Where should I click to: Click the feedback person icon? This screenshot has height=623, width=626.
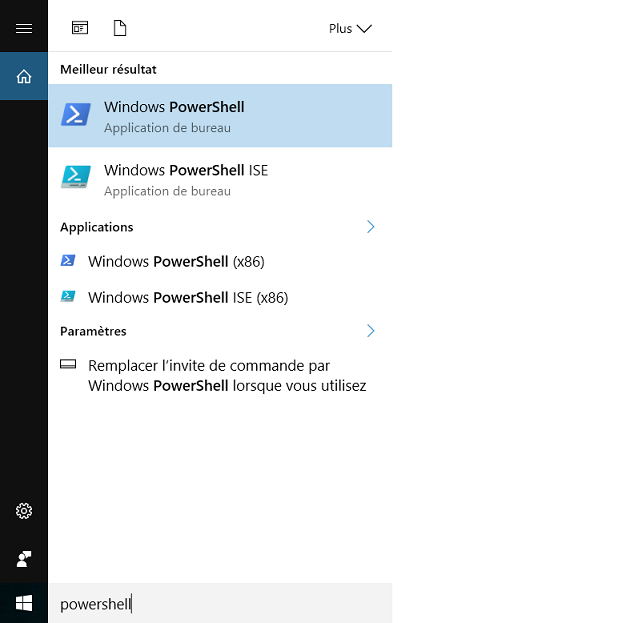pyautogui.click(x=24, y=559)
